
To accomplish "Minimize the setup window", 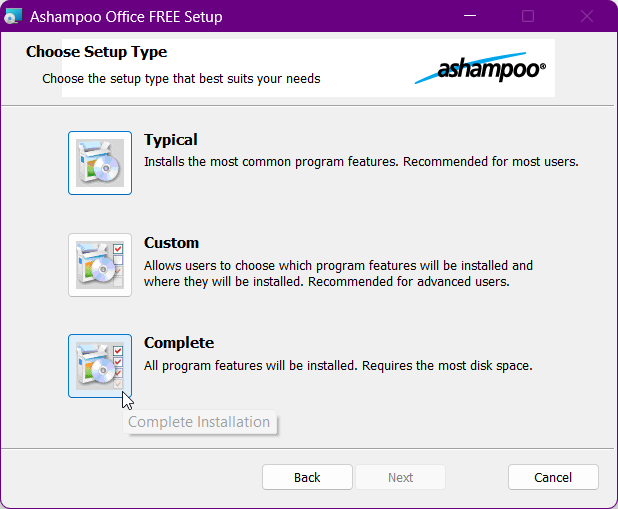I will pyautogui.click(x=470, y=16).
